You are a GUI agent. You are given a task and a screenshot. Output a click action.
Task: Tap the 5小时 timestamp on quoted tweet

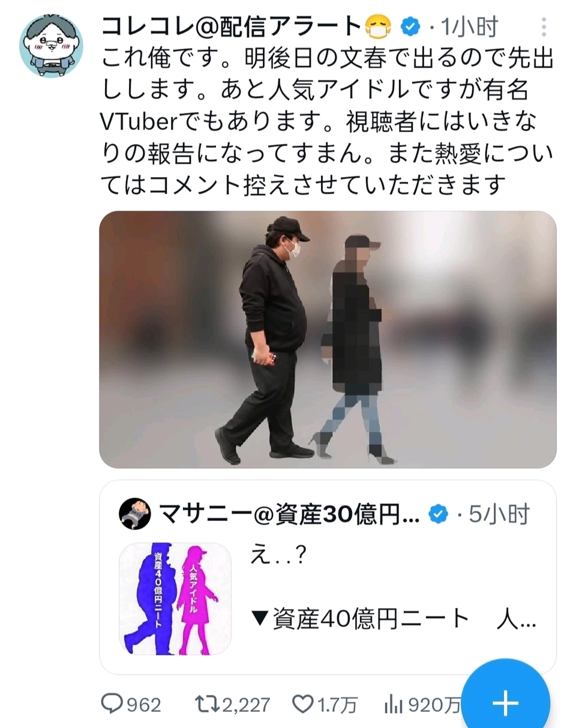[499, 514]
